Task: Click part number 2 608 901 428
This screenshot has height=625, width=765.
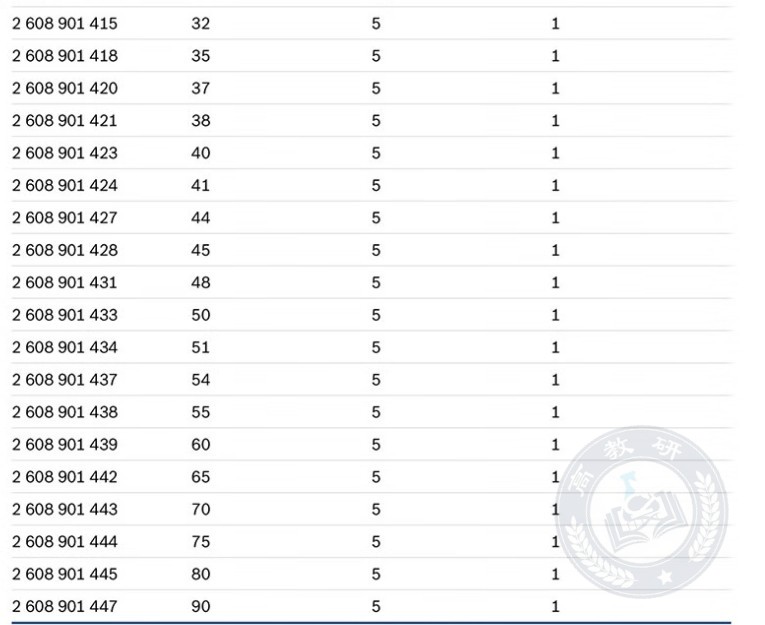Action: (x=65, y=250)
